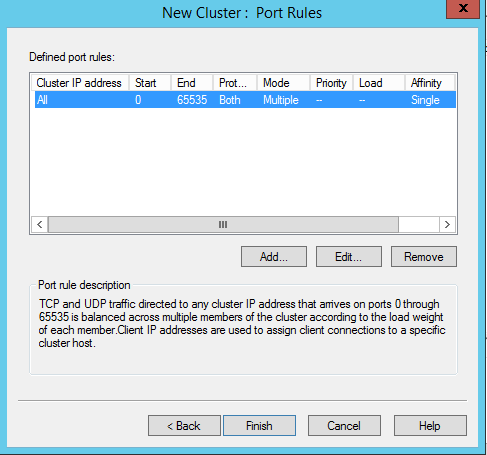Click the End column header
Image resolution: width=487 pixels, height=455 pixels.
click(x=192, y=83)
